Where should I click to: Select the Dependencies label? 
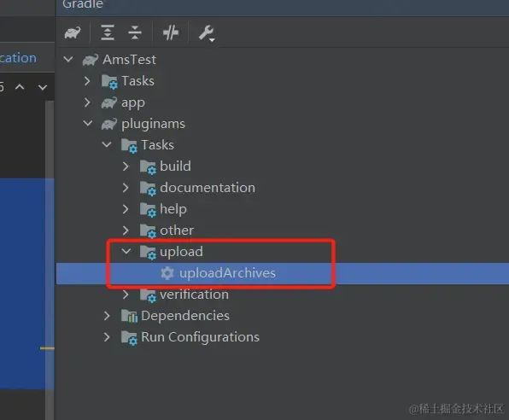[185, 316]
